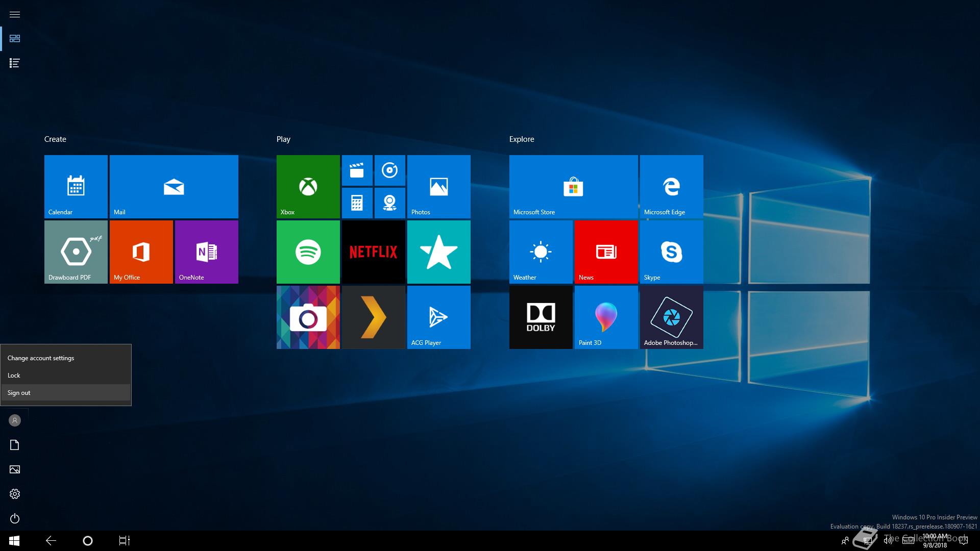Open the Photos tile
This screenshot has width=980, height=551.
[439, 187]
